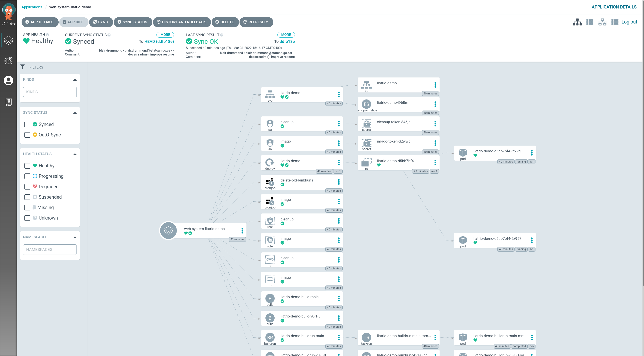
Task: Enable the Degraded health filter
Action: click(x=27, y=186)
